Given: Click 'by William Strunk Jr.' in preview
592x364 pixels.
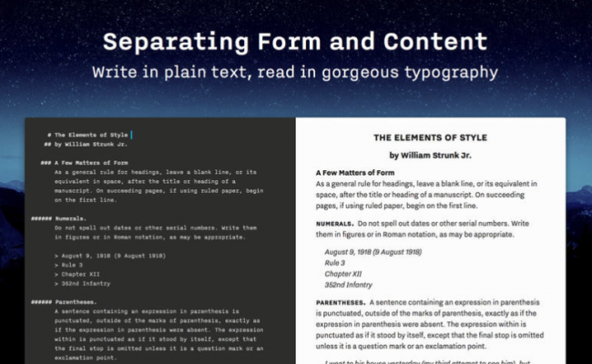Looking at the screenshot, I should [x=431, y=155].
